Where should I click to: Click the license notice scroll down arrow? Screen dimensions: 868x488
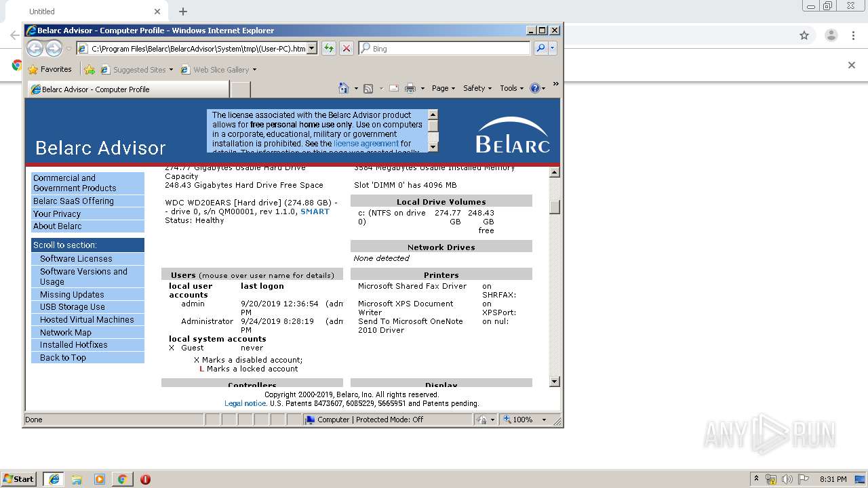[433, 146]
